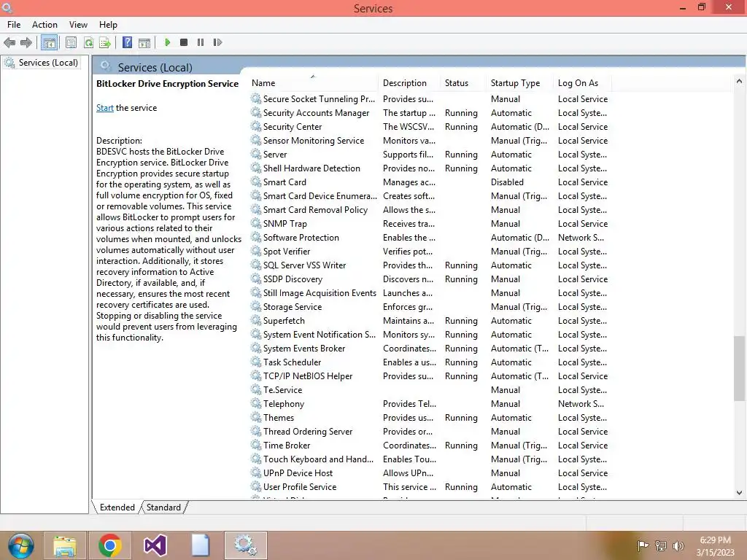
Task: Open File Explorer from the taskbar
Action: point(65,545)
